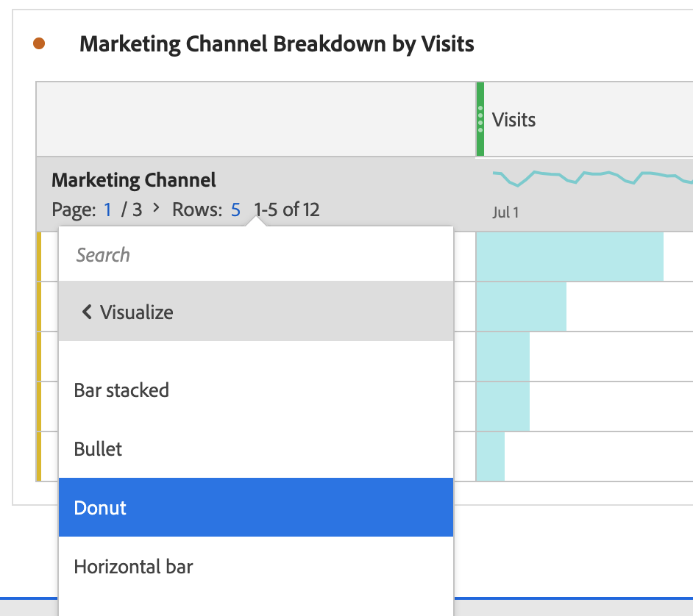Viewport: 693px width, 616px height.
Task: Select the Donut visualization
Action: pos(99,507)
